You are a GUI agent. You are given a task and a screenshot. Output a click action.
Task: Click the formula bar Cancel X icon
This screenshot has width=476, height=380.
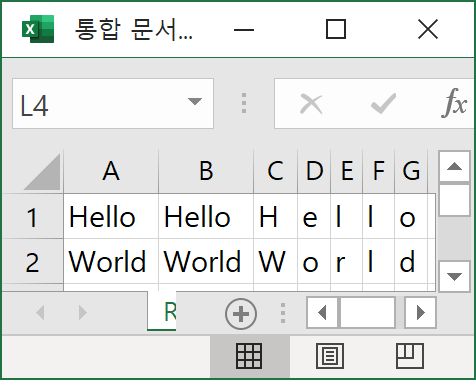(311, 104)
